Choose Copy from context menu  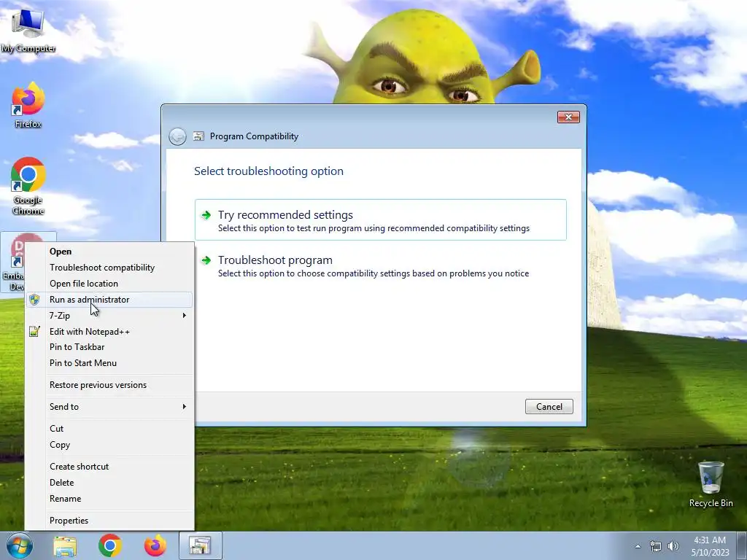pos(109,445)
